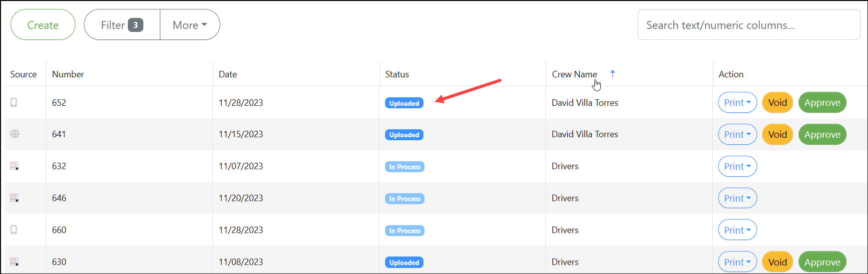Screen dimensions: 868x274
Task: Open the More dropdown menu
Action: coord(190,24)
